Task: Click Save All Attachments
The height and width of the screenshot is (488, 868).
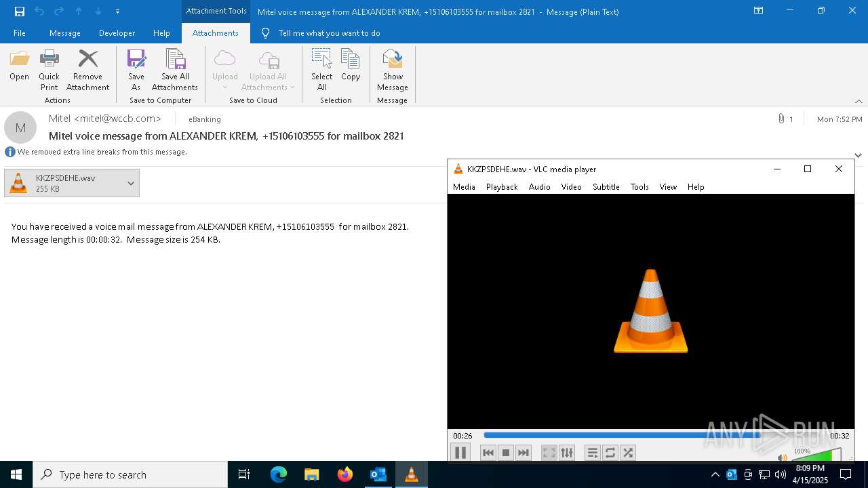Action: click(175, 70)
